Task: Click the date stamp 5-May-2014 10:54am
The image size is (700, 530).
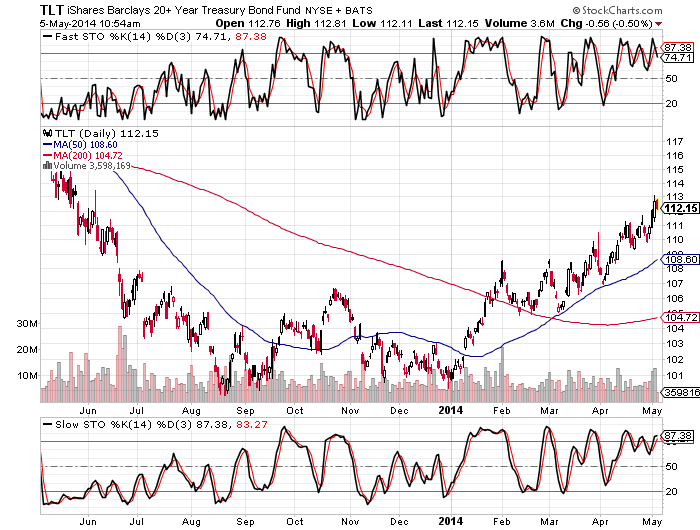Action: coord(90,24)
